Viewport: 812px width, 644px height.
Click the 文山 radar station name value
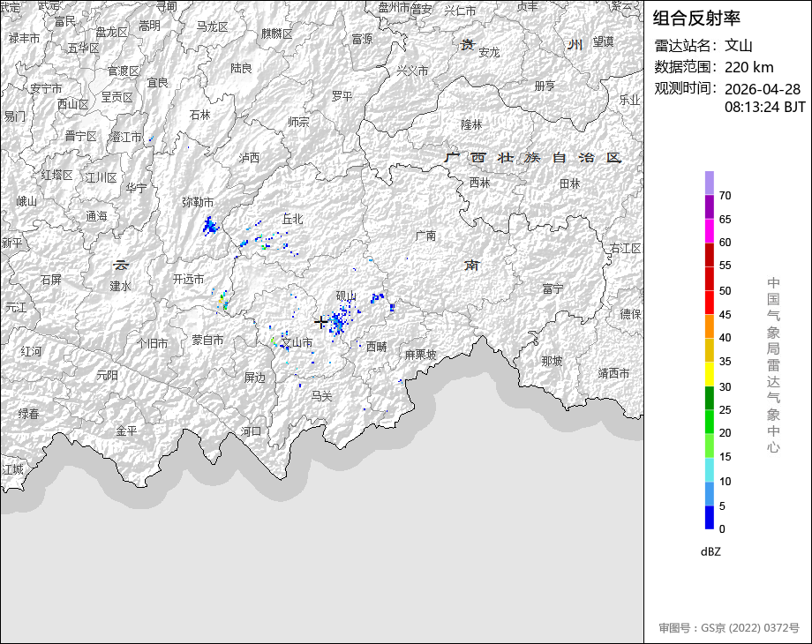click(x=739, y=46)
